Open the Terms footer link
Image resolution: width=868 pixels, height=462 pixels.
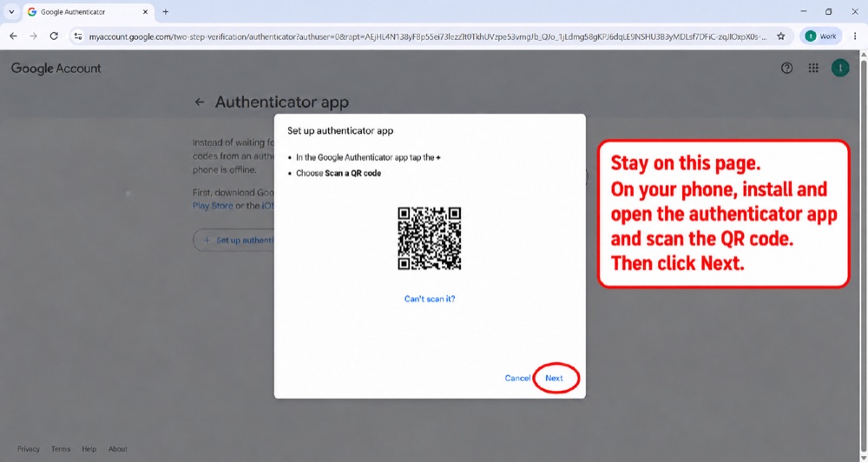tap(61, 449)
